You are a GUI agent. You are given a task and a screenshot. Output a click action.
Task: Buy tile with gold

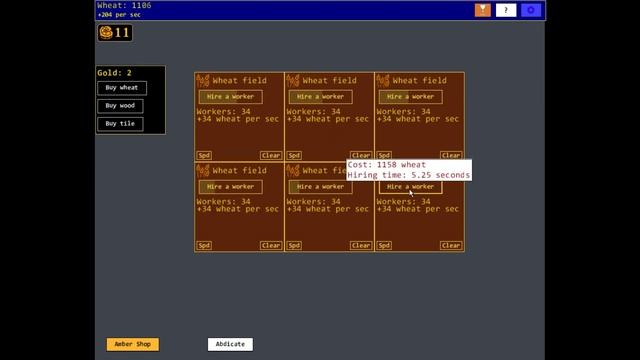(x=120, y=124)
